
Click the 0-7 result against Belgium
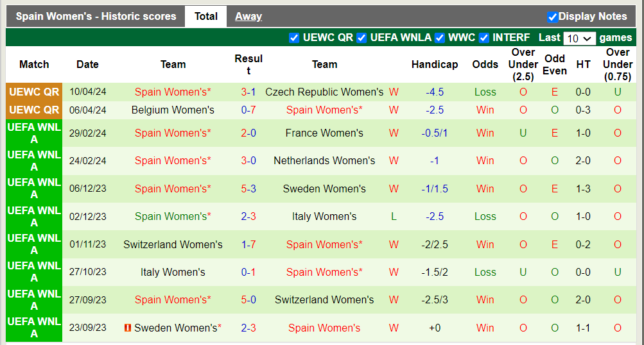point(248,110)
